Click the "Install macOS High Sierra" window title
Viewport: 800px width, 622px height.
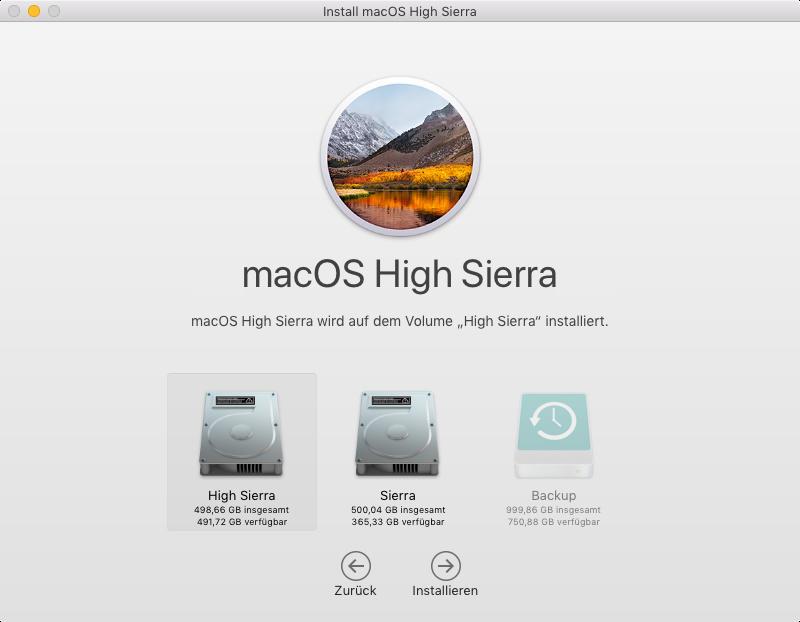pyautogui.click(x=399, y=11)
